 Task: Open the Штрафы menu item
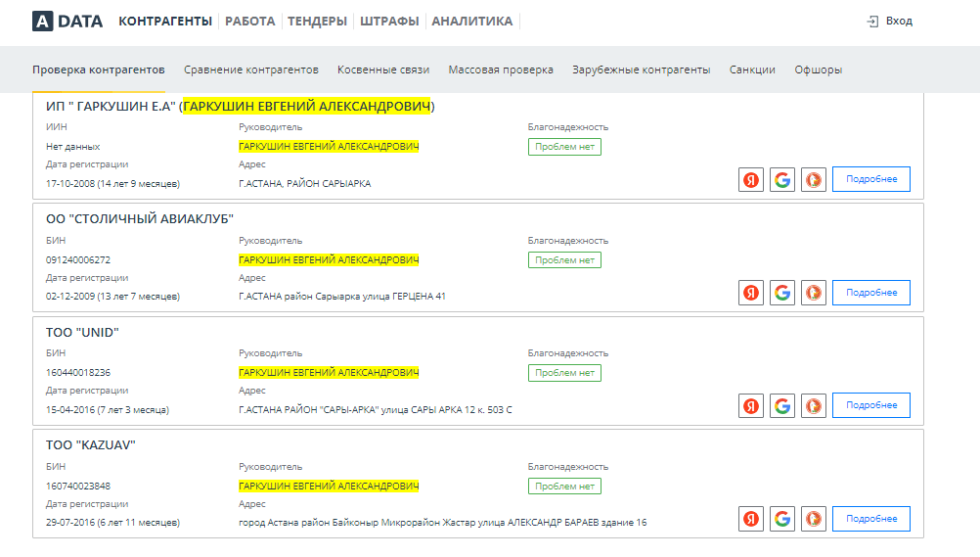[389, 21]
